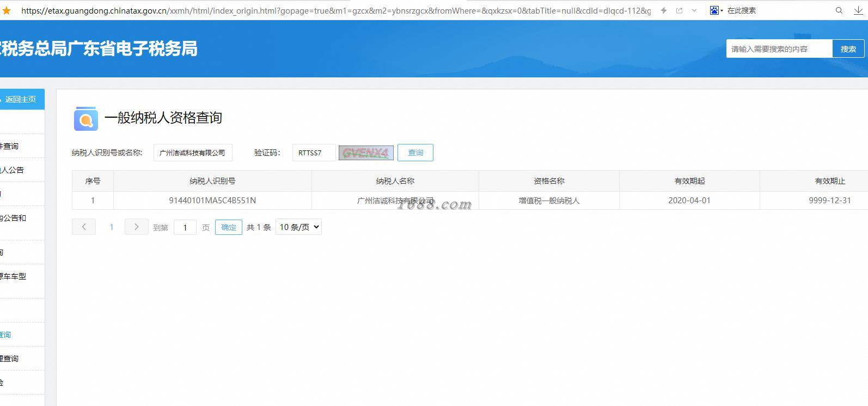This screenshot has height=406, width=868.
Task: Refresh the captcha image GVENX4
Action: 366,153
